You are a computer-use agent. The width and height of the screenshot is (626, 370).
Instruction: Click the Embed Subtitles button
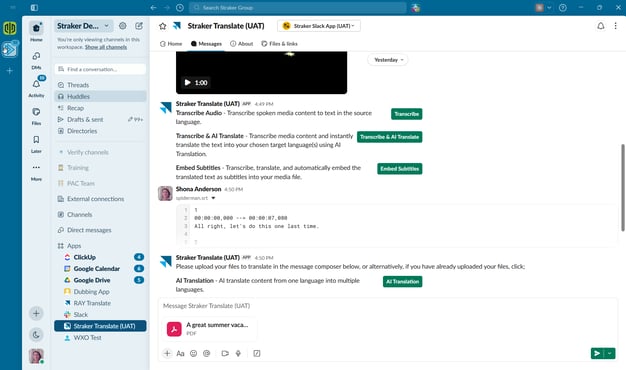[400, 168]
